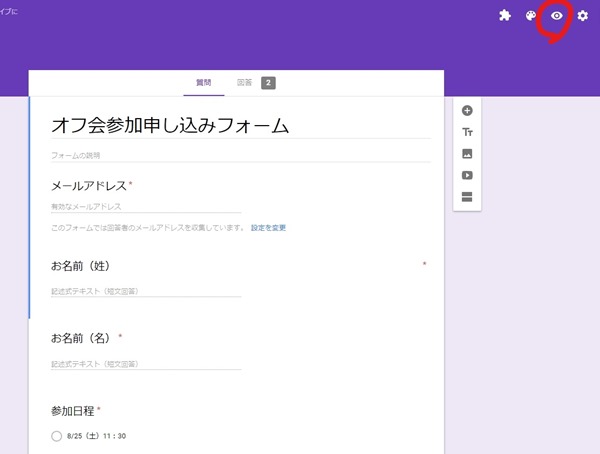Click the response count badge 2
Image resolution: width=600 pixels, height=454 pixels.
click(268, 83)
